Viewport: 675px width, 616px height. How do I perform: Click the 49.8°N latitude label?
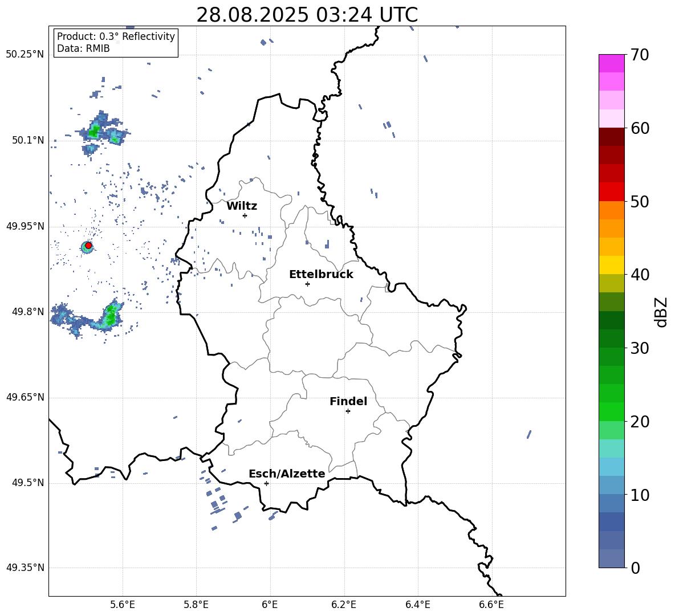pos(27,312)
